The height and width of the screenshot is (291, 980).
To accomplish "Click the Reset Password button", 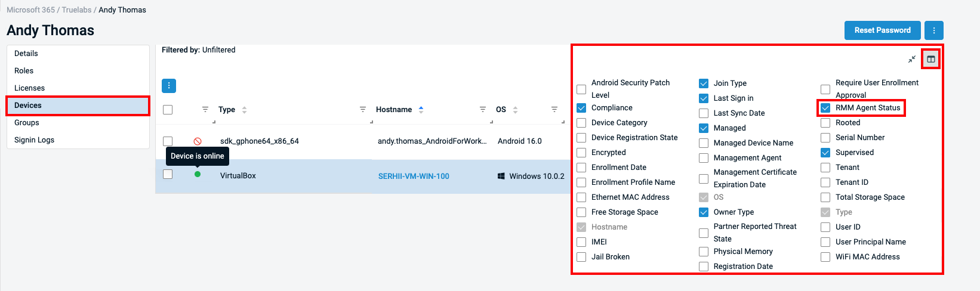I will pos(882,30).
